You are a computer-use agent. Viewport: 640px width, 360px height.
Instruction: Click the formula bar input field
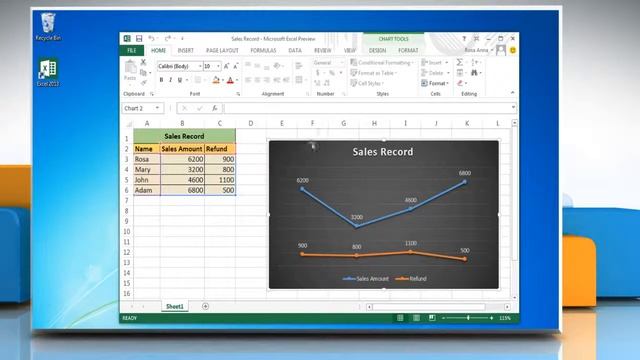pos(367,108)
